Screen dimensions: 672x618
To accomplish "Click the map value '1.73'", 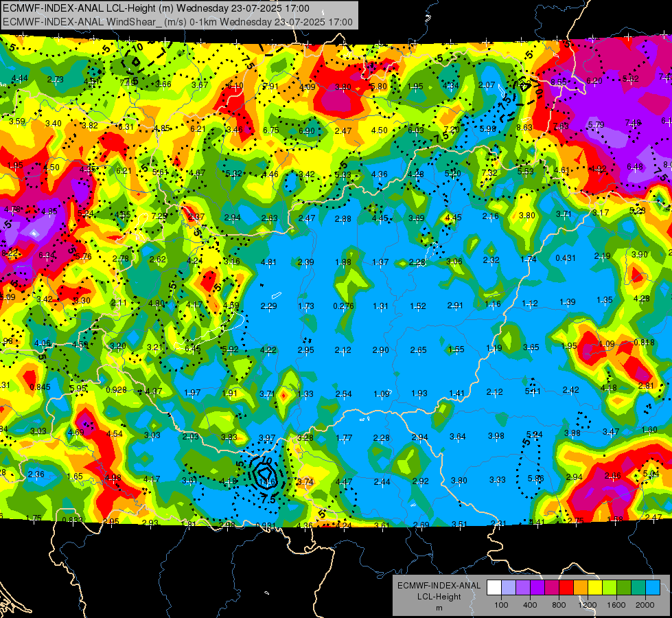I will tap(306, 306).
